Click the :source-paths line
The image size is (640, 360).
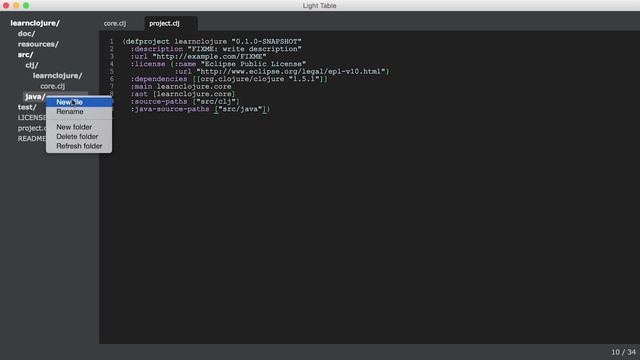[185, 102]
